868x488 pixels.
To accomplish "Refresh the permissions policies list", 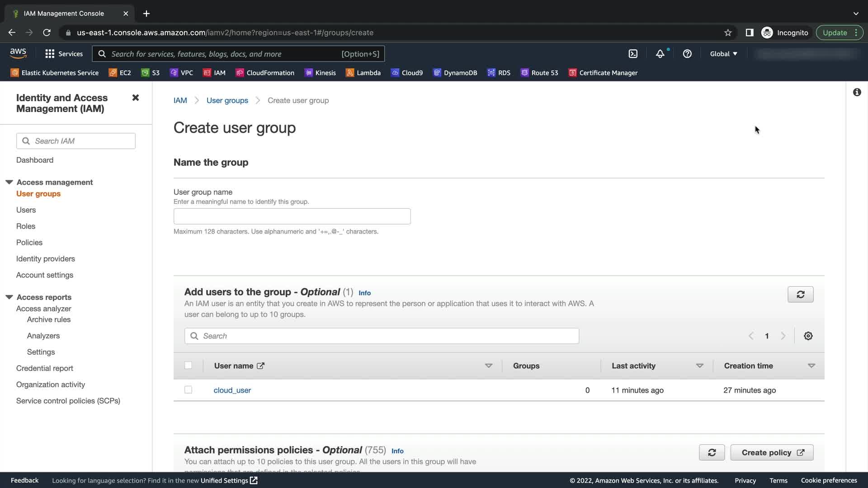I will coord(712,452).
